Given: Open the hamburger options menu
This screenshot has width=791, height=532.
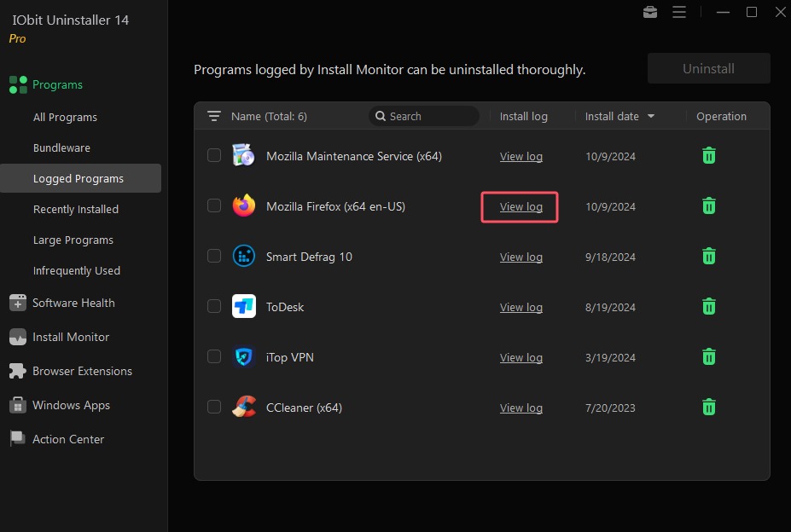Looking at the screenshot, I should 679,12.
